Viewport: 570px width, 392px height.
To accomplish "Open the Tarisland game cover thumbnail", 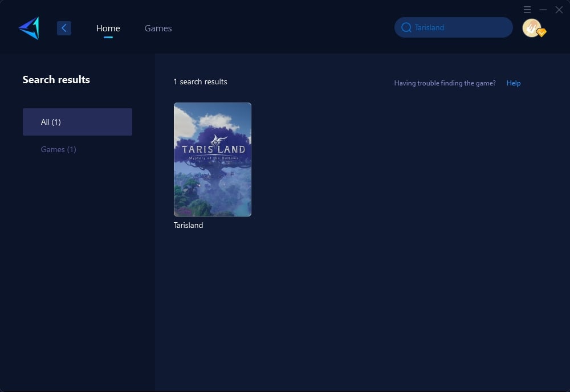I will pos(212,160).
